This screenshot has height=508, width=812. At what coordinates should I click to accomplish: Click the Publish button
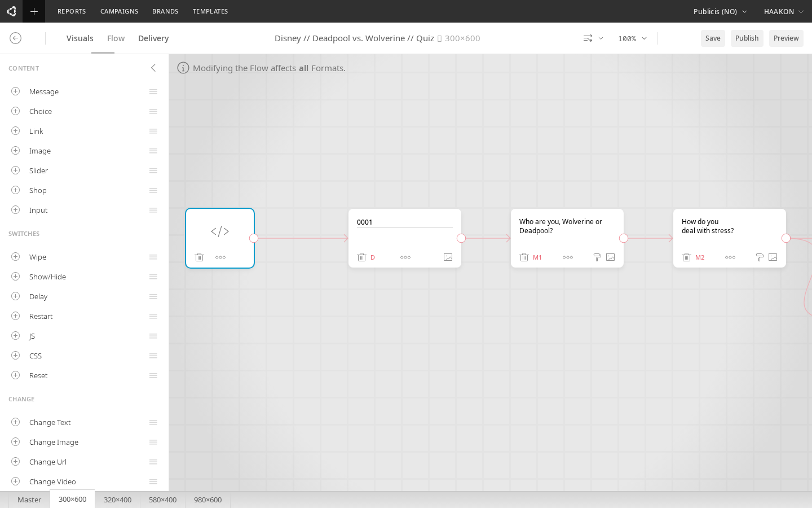[x=747, y=38]
